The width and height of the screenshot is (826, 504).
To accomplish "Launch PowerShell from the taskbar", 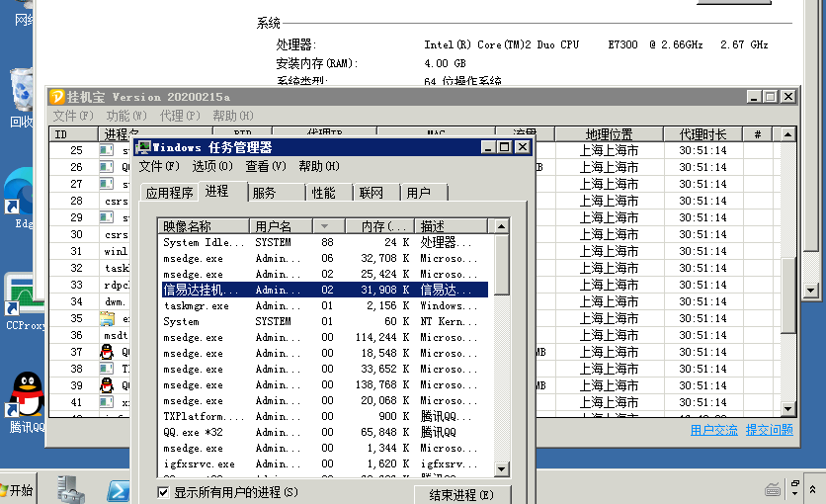I will (x=118, y=491).
